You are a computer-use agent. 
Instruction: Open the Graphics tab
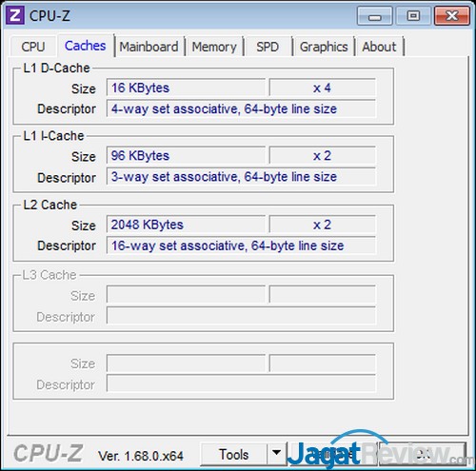click(324, 47)
